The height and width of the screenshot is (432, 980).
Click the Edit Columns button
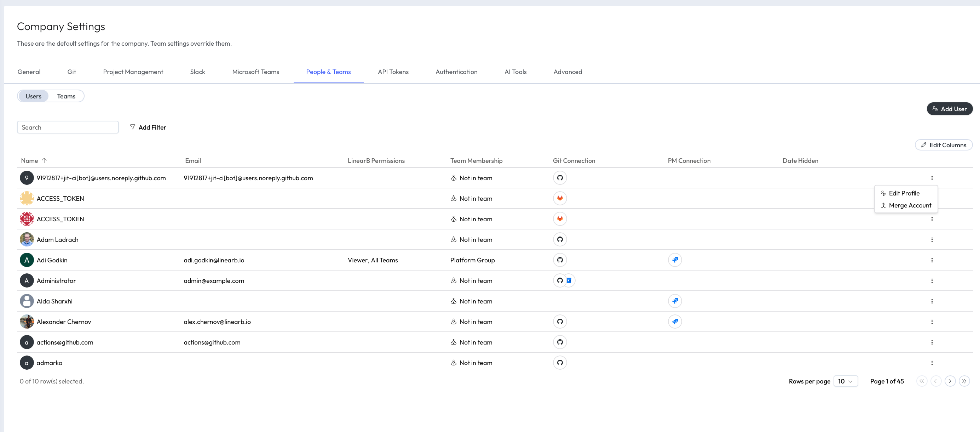point(944,145)
